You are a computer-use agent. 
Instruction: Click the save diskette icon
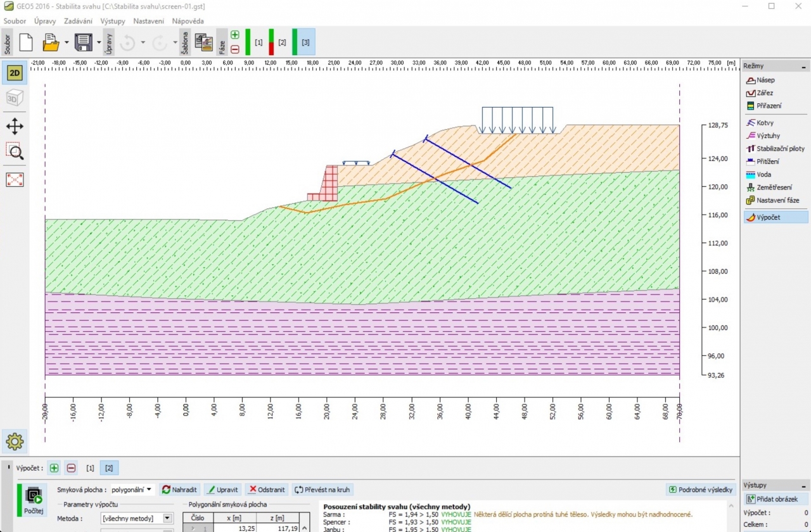[84, 42]
